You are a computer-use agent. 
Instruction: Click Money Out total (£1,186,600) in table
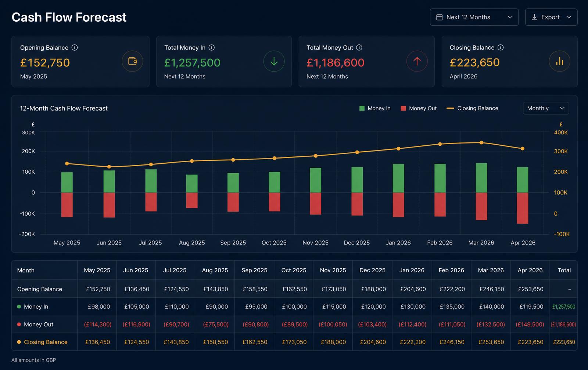tap(563, 324)
